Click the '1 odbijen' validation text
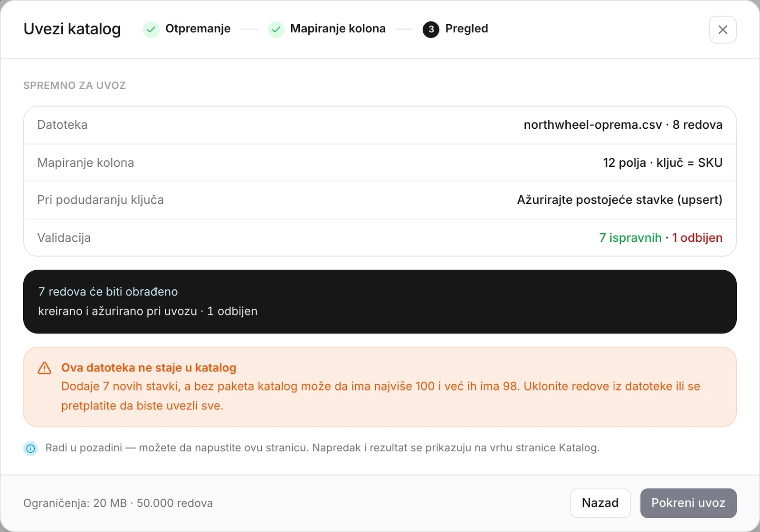This screenshot has width=760, height=532. point(697,237)
